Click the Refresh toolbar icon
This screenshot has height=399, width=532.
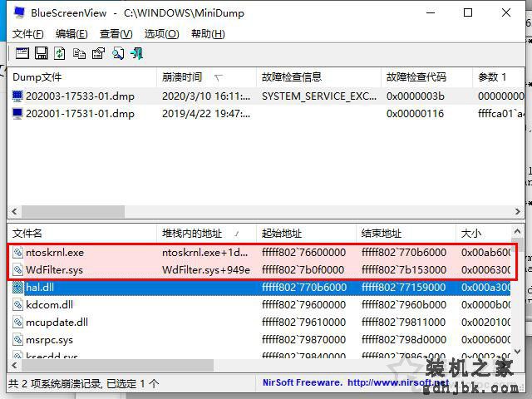[x=60, y=53]
